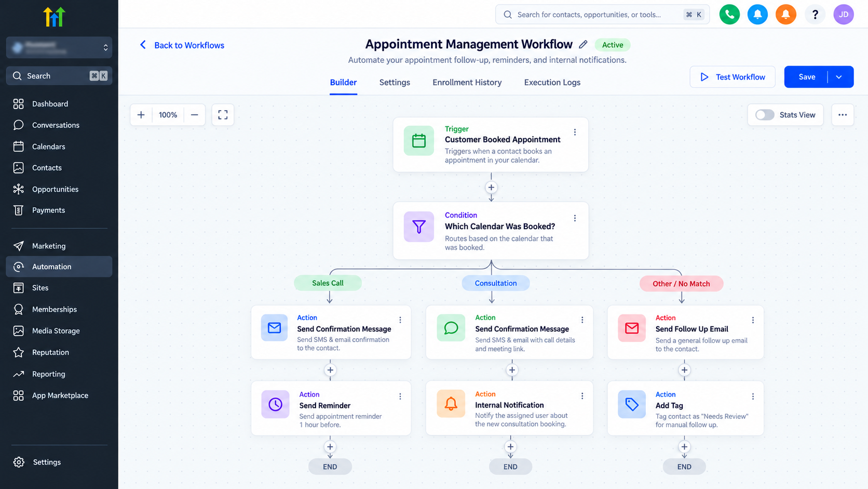Screen dimensions: 868x489
Task: Open the Execution Logs tab
Action: (552, 82)
